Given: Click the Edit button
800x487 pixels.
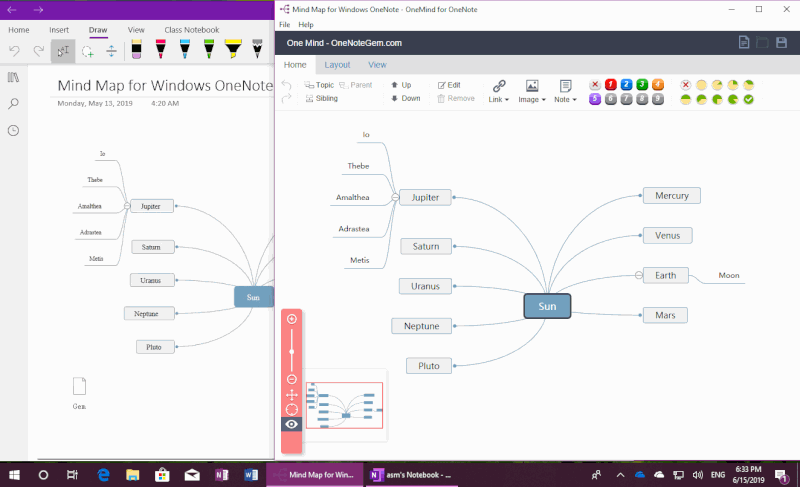Looking at the screenshot, I should coord(449,85).
